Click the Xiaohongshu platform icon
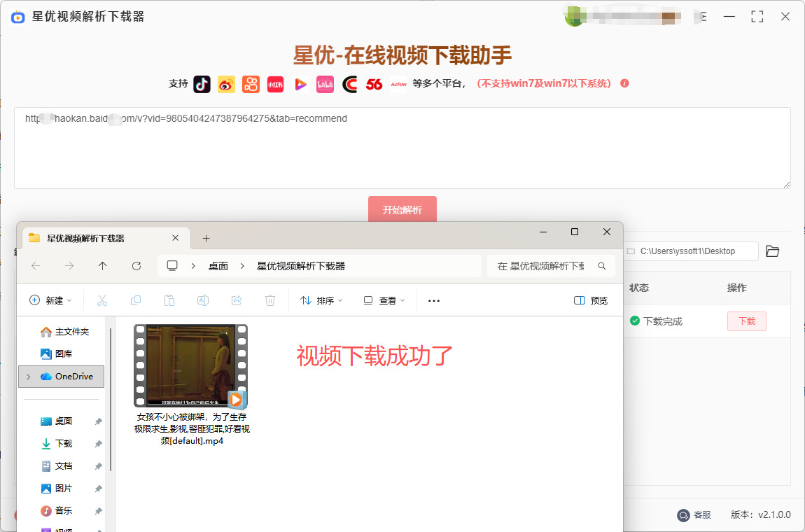Viewport: 805px width, 532px height. [x=275, y=84]
